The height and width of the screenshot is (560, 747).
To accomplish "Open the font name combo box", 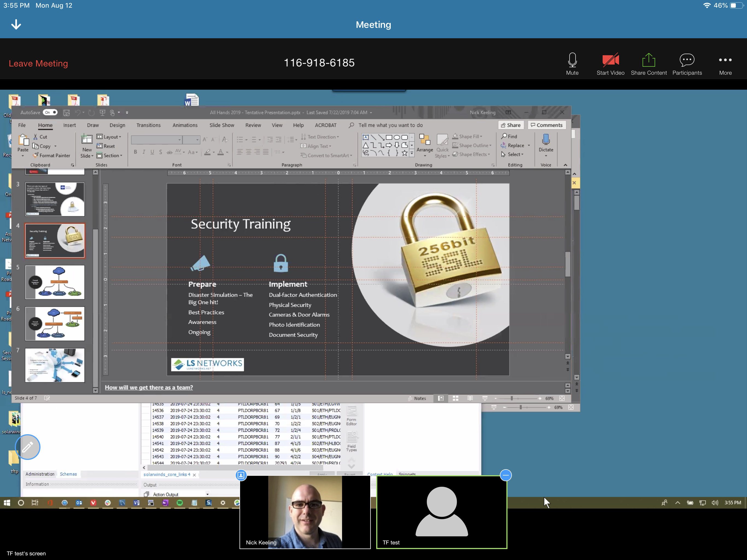I will point(157,139).
